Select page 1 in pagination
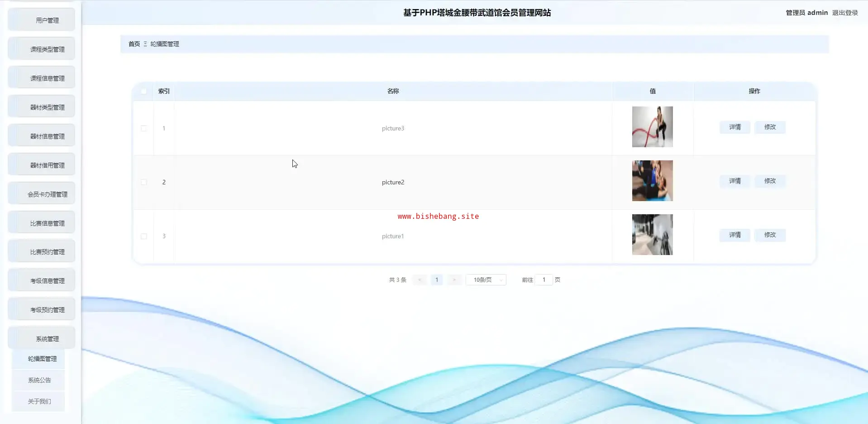 [437, 280]
